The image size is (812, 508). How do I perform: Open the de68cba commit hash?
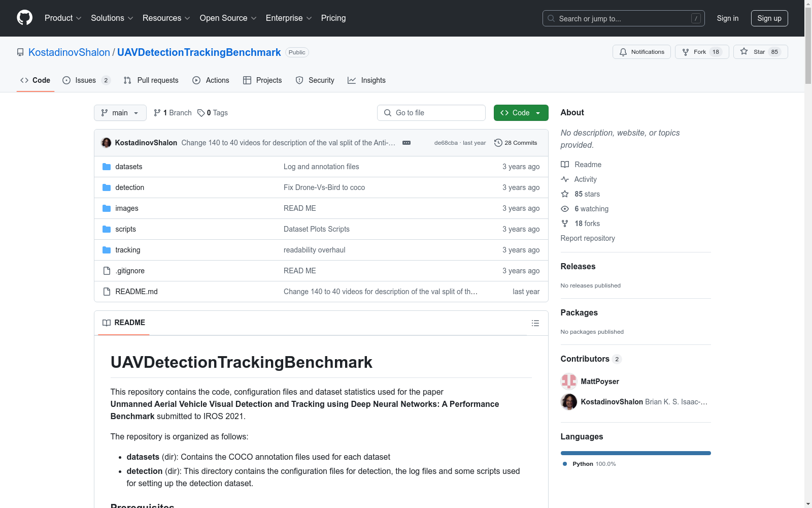pos(446,143)
